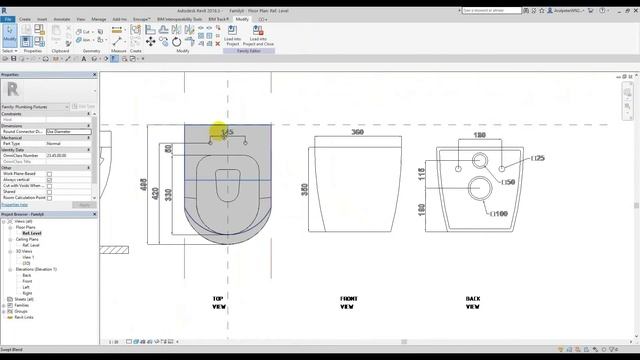This screenshot has width=640, height=360.
Task: Click the Mirror Pick Axis icon
Action: tap(176, 29)
